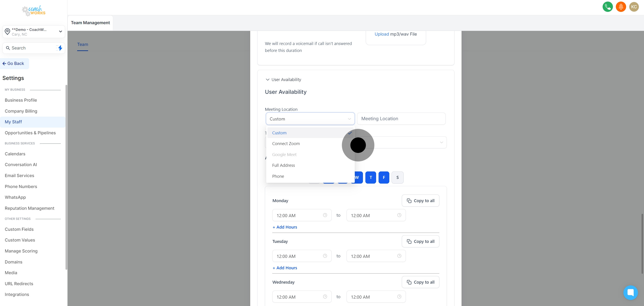
Task: Expand the account switcher for Demo - CoachWorks
Action: tap(60, 32)
